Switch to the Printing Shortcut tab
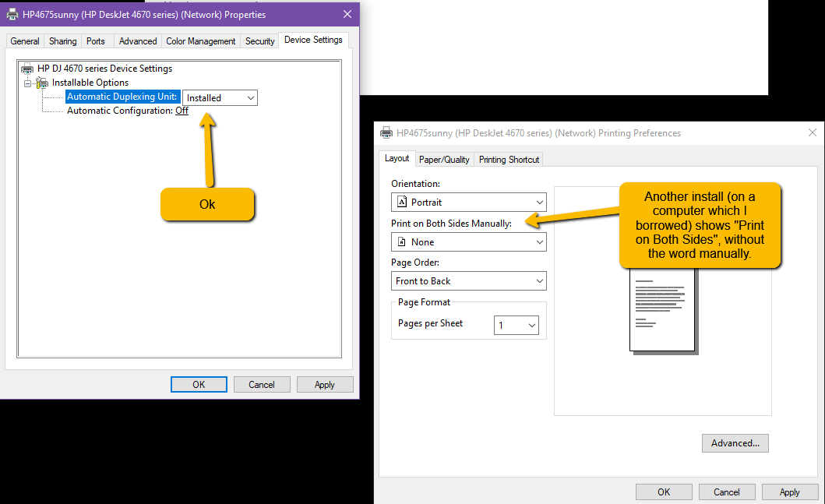Viewport: 825px width, 504px height. (x=509, y=160)
